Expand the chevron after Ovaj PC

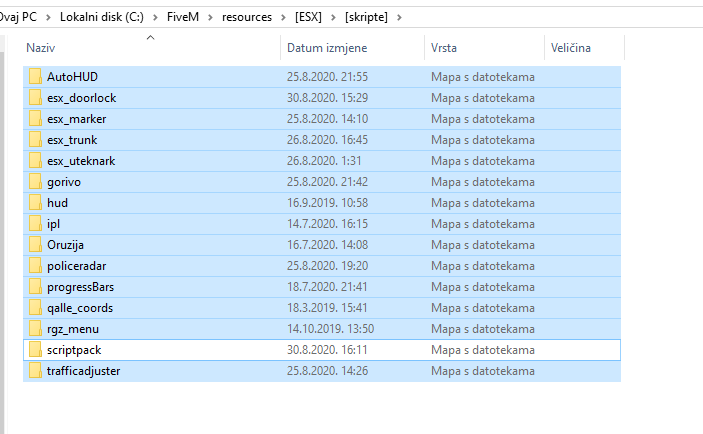click(x=48, y=17)
